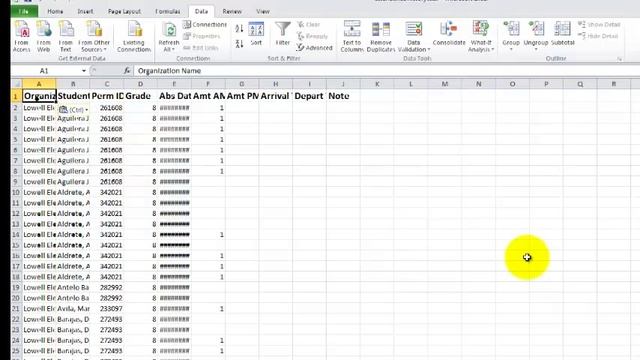Select row 10 header
The width and height of the screenshot is (640, 360).
click(16, 192)
